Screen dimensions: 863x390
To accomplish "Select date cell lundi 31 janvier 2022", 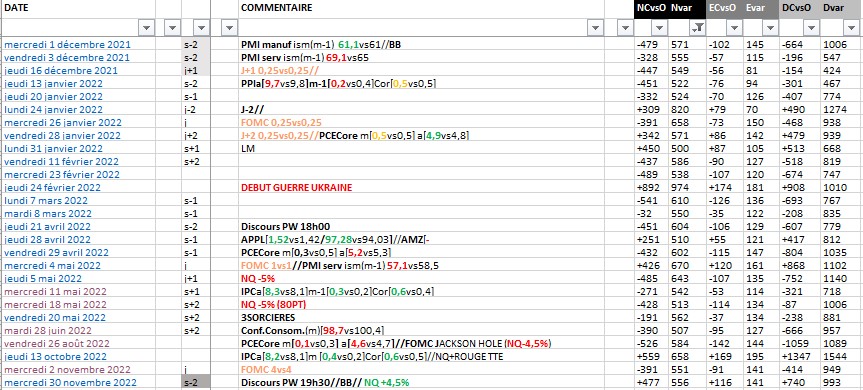I will 78,149.
